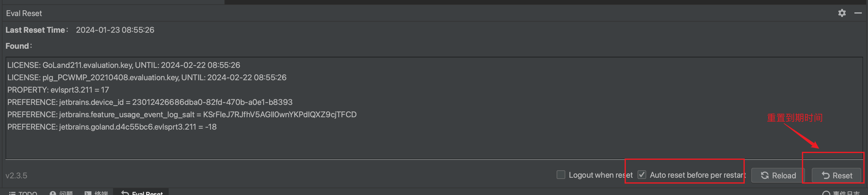Switch to the TODO tool tab

point(23,193)
